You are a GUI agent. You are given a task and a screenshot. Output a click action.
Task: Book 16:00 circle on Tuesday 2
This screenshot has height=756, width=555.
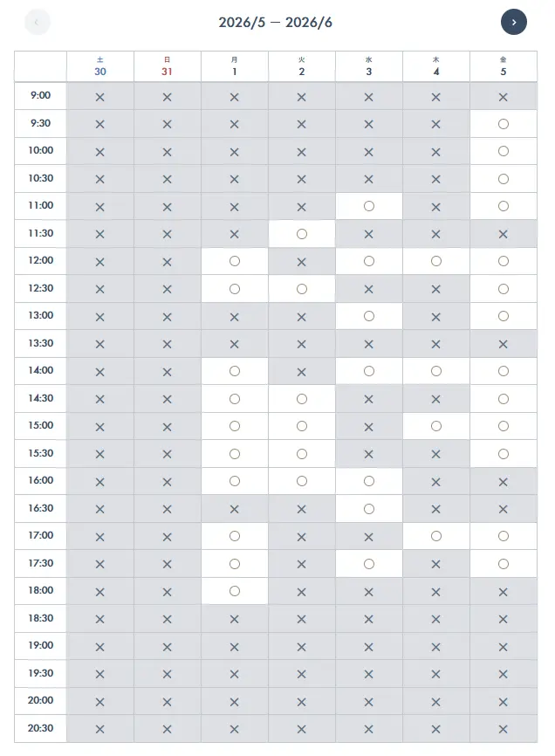point(302,481)
